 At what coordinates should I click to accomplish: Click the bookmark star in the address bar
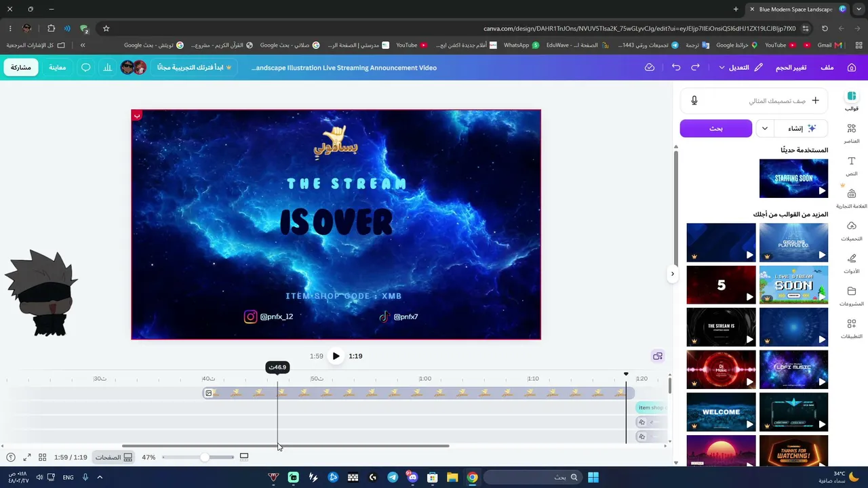pyautogui.click(x=106, y=28)
